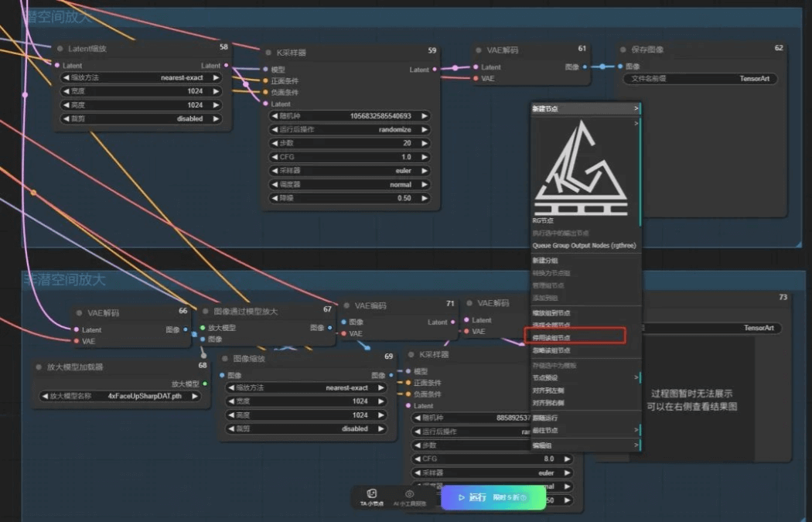This screenshot has width=812, height=522.
Task: Click the Latent output slot of Latent缩放
Action: [x=227, y=65]
